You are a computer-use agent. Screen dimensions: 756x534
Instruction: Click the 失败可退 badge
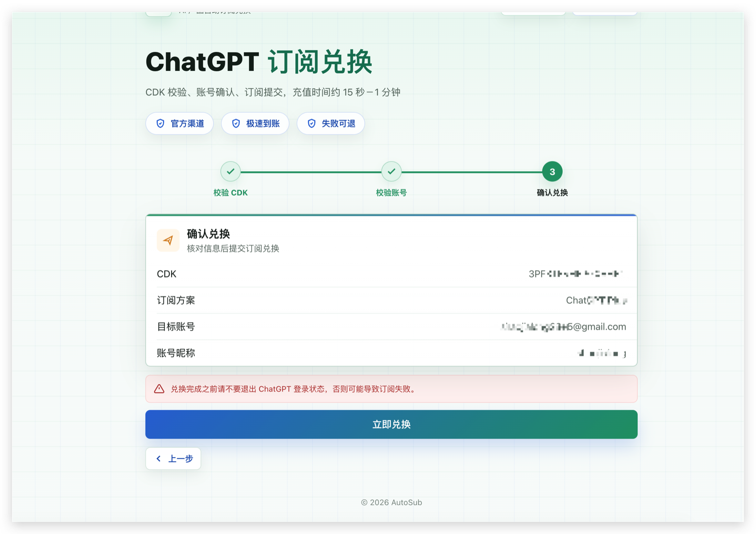point(331,123)
